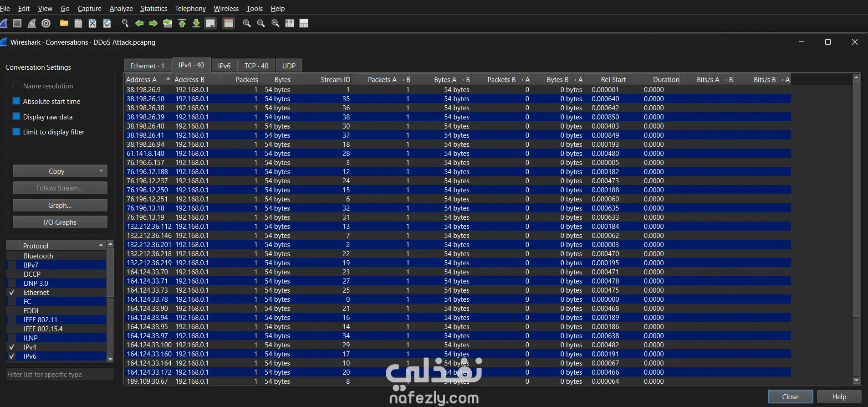Select the DNP 3.0 protocol entry

pos(56,283)
